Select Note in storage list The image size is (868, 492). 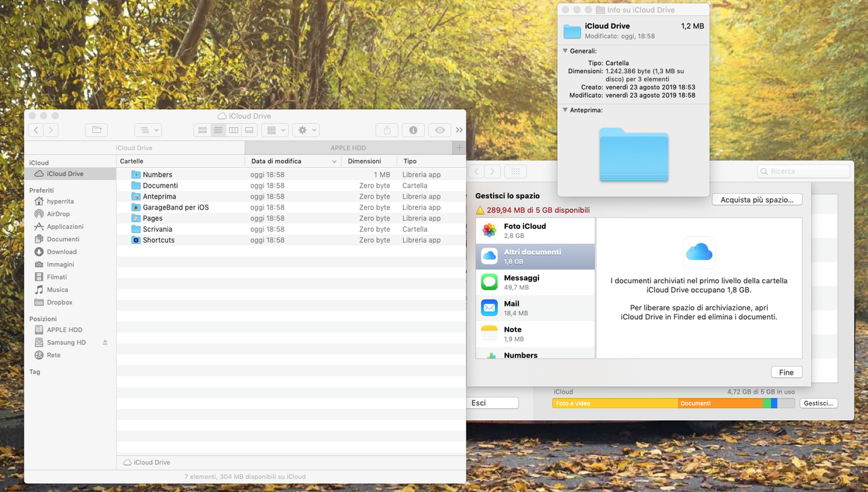(x=535, y=333)
